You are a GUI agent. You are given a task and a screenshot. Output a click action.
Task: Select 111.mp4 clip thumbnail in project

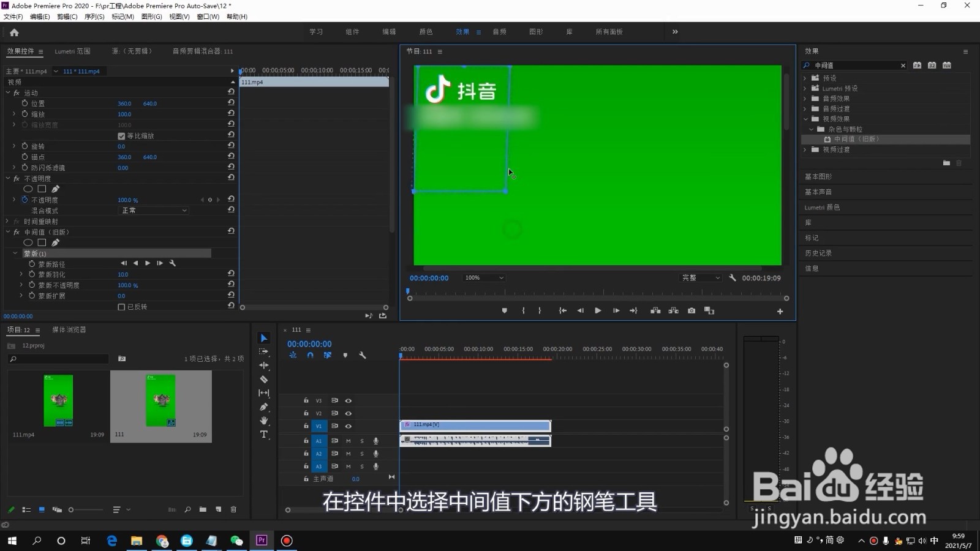pyautogui.click(x=58, y=401)
